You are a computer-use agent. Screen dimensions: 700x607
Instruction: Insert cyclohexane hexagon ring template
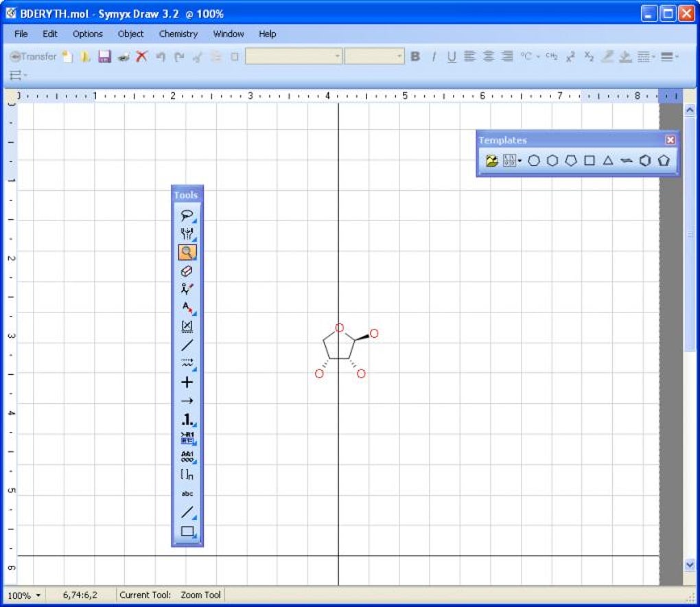[x=552, y=161]
